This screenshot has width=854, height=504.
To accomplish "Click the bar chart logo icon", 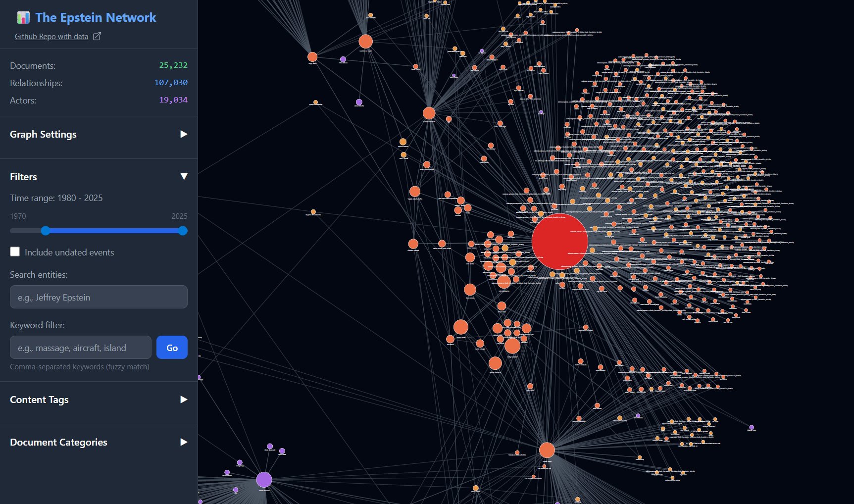I will point(23,18).
